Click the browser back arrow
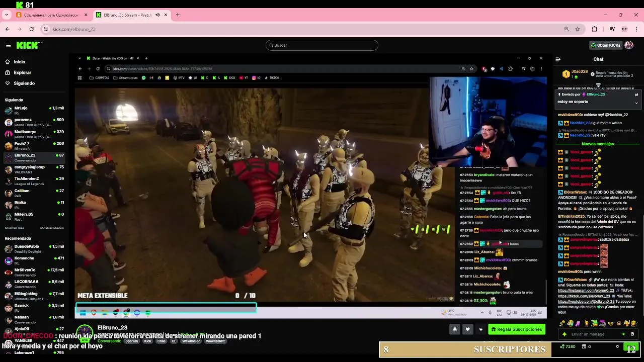The width and height of the screenshot is (644, 362). 7,29
